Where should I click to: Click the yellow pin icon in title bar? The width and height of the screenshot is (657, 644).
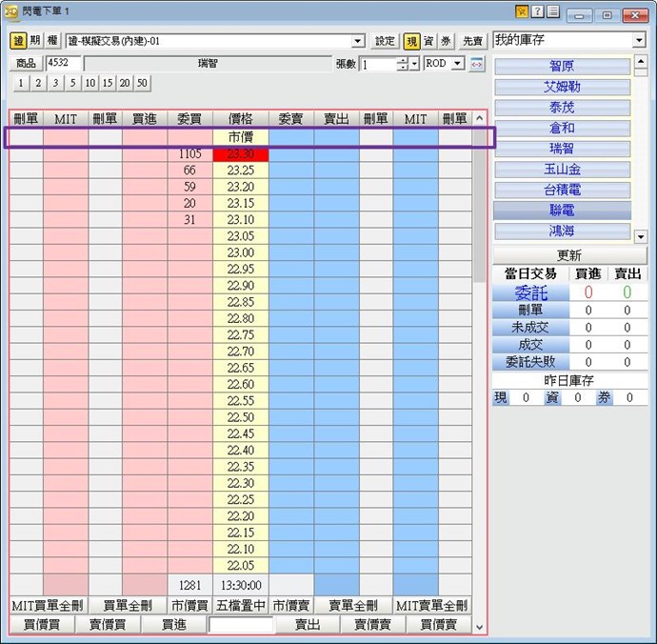pyautogui.click(x=522, y=11)
